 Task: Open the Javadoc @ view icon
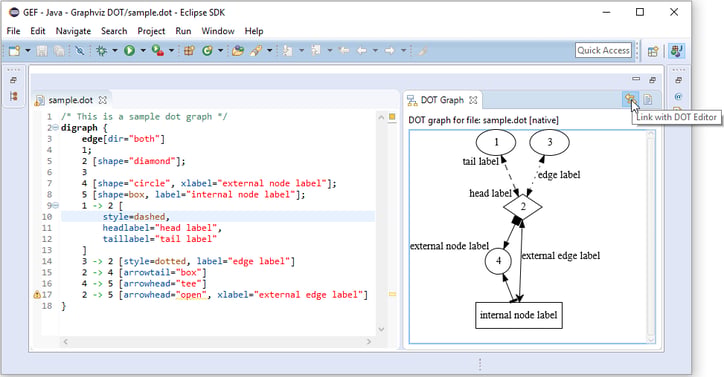678,96
